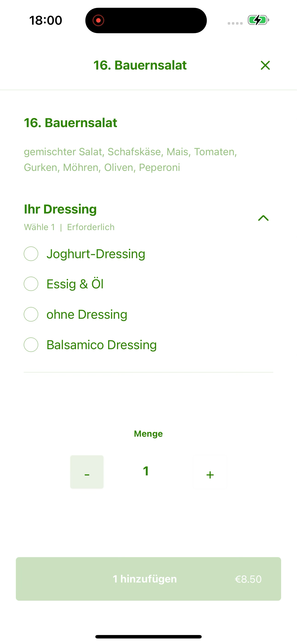Tap the 18:00 clock in status bar
Image resolution: width=297 pixels, height=644 pixels.
[x=46, y=20]
